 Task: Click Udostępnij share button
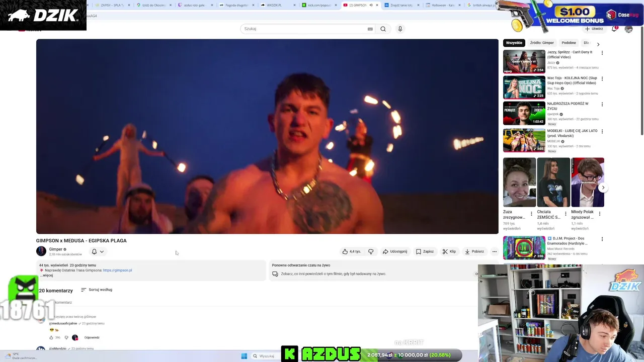click(x=395, y=251)
